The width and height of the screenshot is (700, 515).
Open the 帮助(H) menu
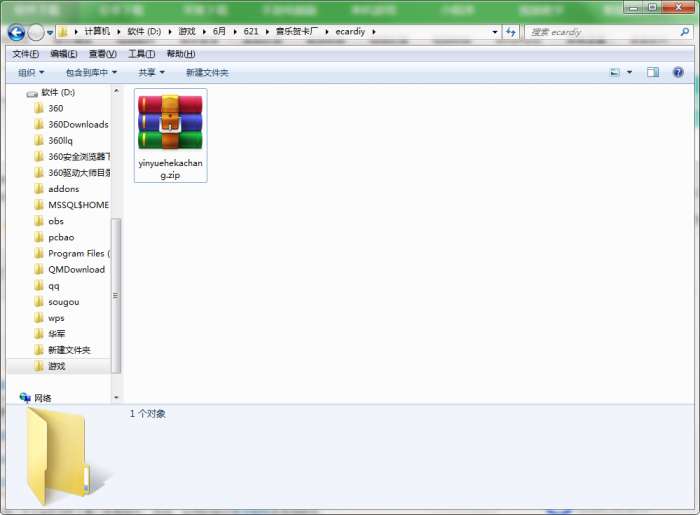[x=181, y=54]
